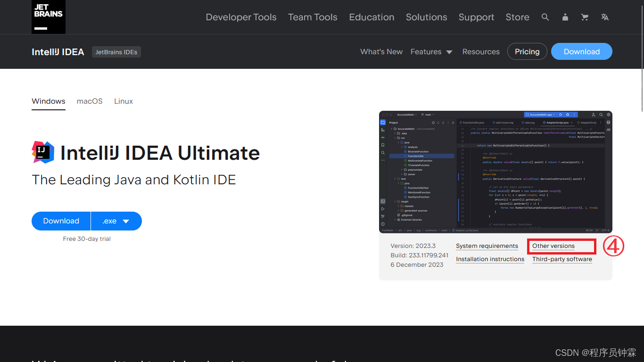644x362 pixels.
Task: Open the Developer Tools menu
Action: [241, 17]
